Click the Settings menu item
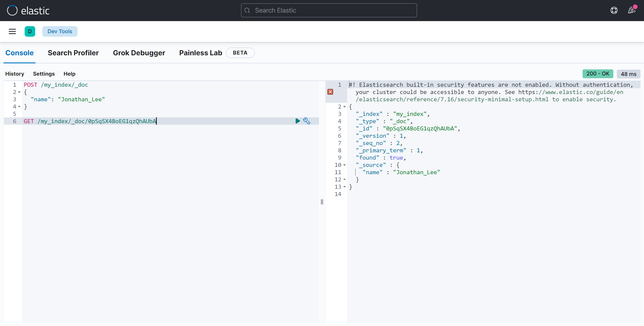Screen dimensions: 644x326 click(x=44, y=74)
